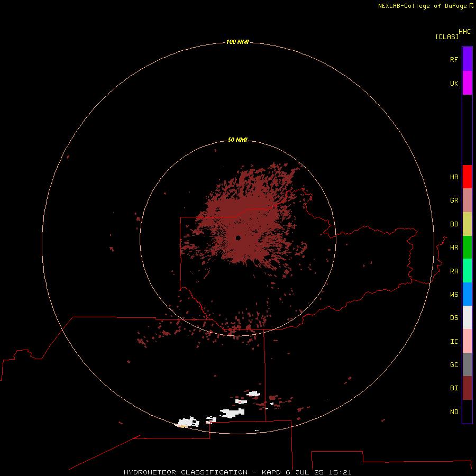Click the GR legend label

[454, 200]
